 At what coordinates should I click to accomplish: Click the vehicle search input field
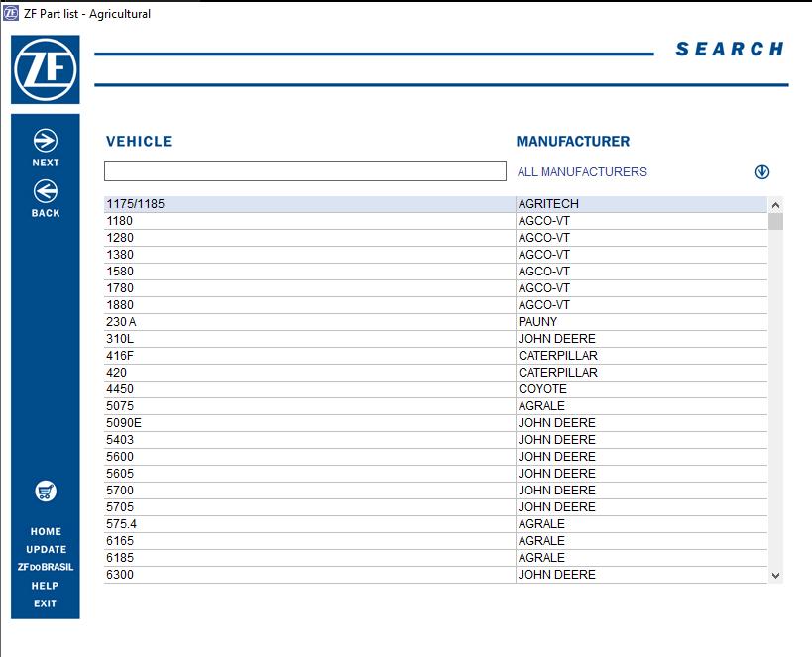pyautogui.click(x=302, y=170)
